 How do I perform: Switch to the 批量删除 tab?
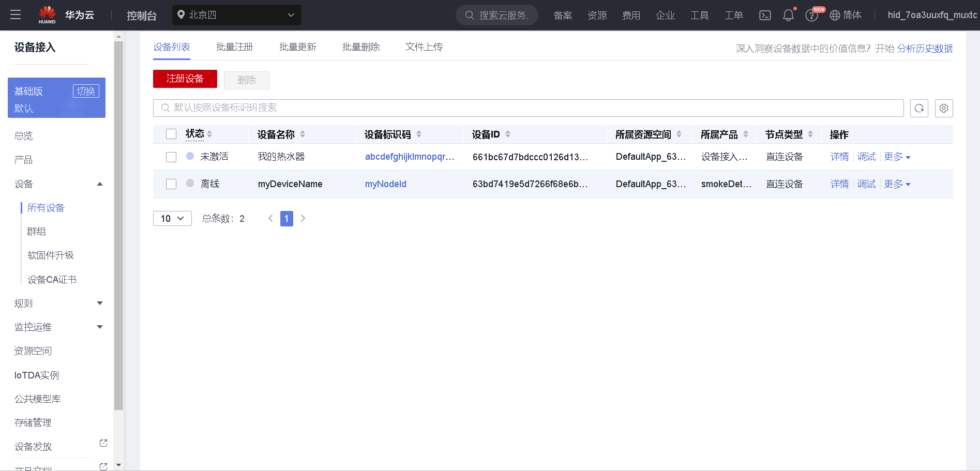pyautogui.click(x=361, y=47)
